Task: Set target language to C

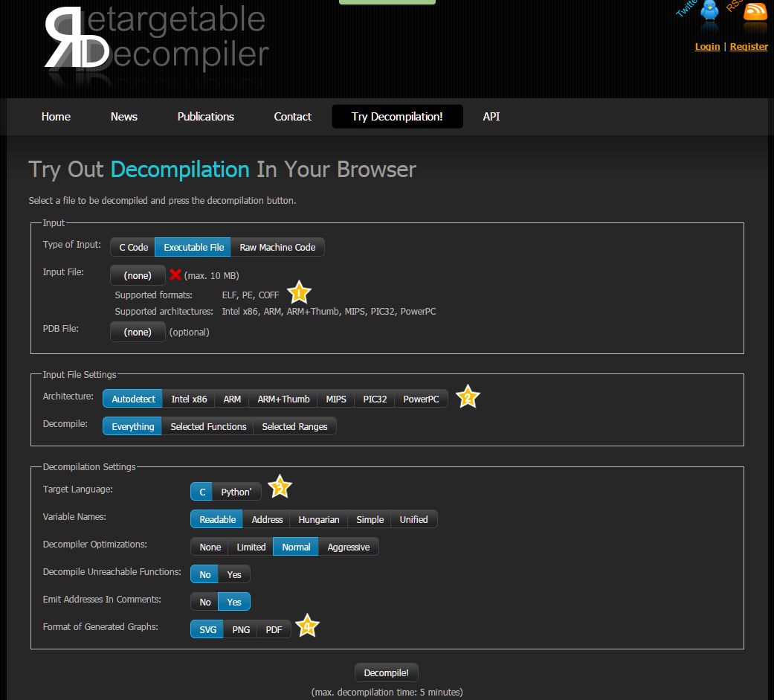Action: point(202,492)
